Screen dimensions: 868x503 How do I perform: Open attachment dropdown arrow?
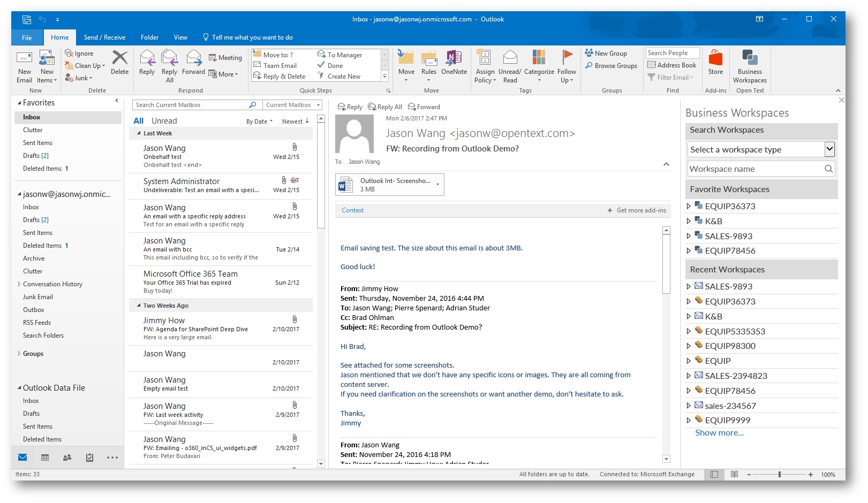[x=438, y=185]
